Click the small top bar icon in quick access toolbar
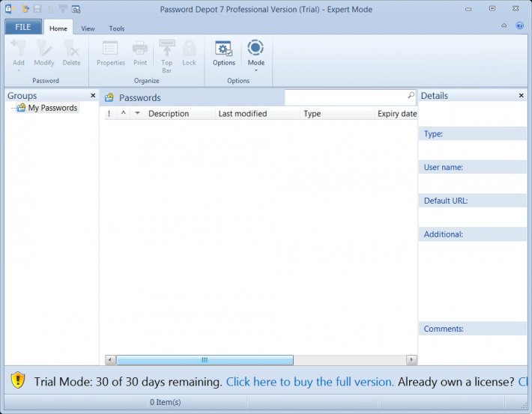The width and height of the screenshot is (532, 414). (63, 9)
